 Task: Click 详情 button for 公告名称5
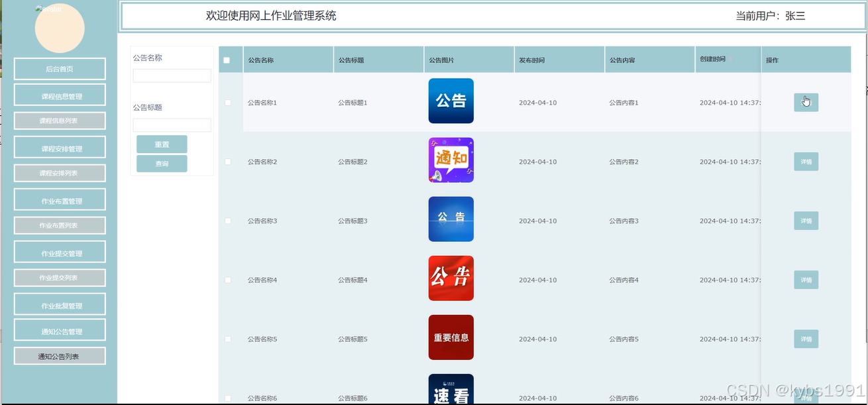click(x=806, y=339)
